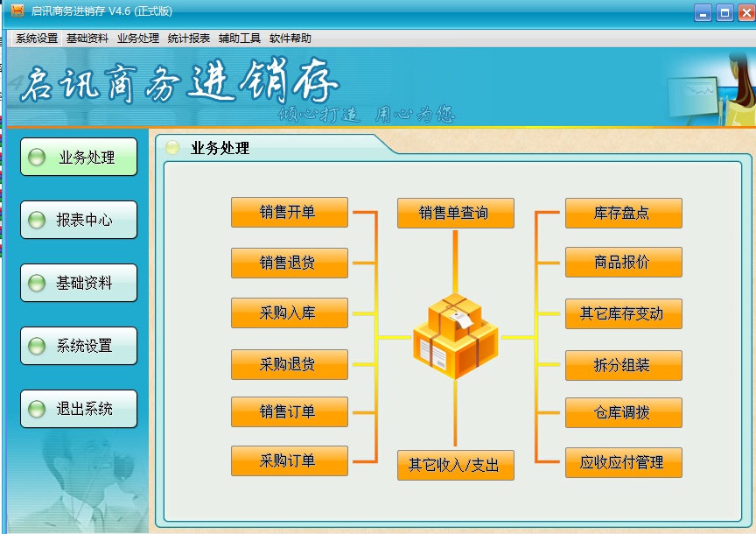Viewport: 756px width, 534px height.
Task: Open 应收应付管理
Action: [623, 462]
